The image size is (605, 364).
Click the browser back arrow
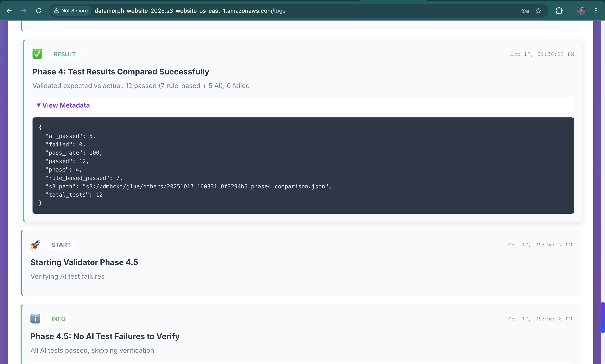9,10
